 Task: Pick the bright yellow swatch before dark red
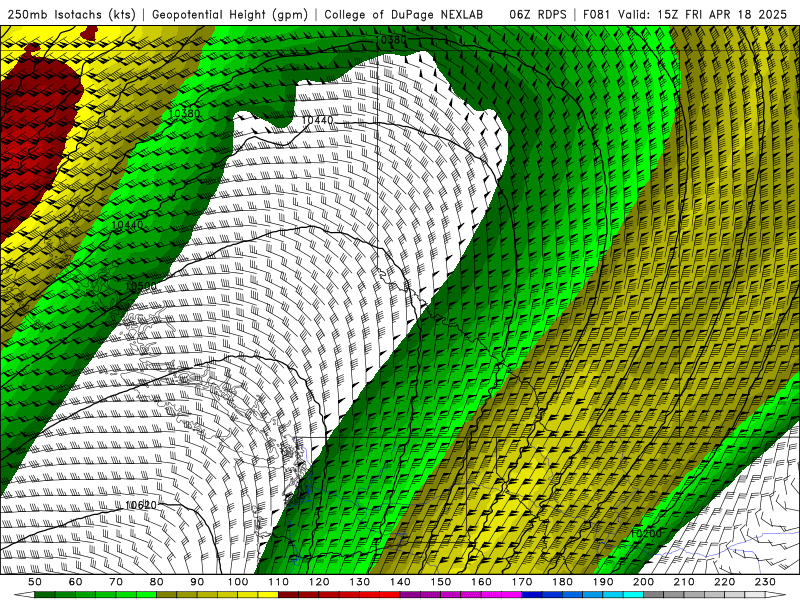coord(268,595)
